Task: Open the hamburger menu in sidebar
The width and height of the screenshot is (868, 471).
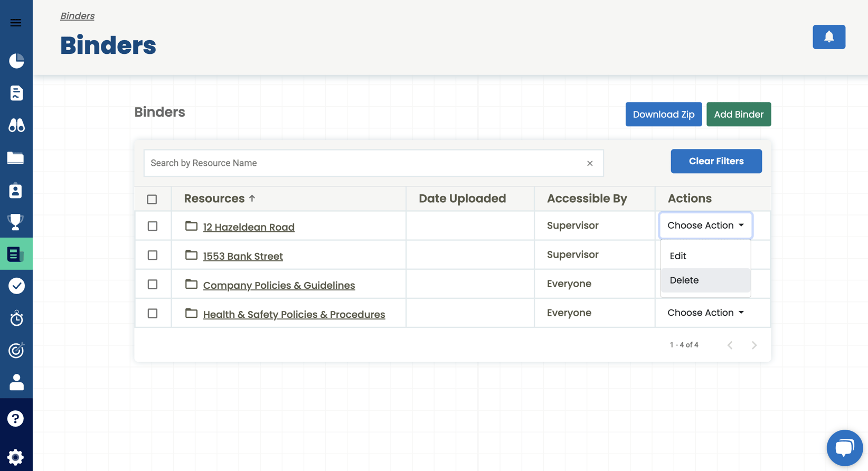Action: [x=16, y=23]
